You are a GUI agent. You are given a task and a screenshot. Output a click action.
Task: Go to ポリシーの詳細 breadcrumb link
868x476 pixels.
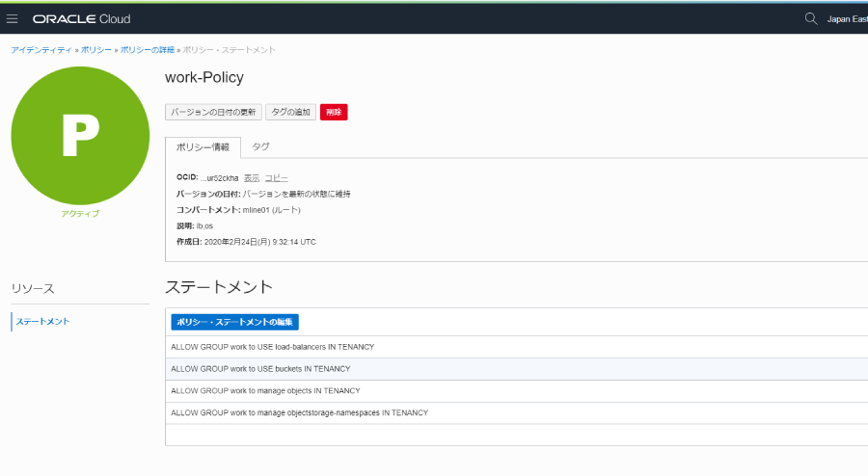(148, 50)
